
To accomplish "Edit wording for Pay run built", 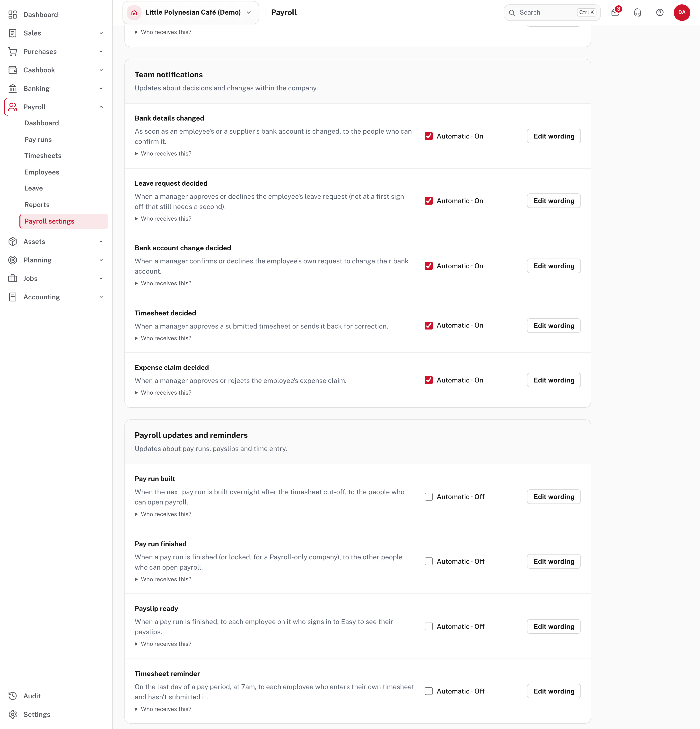I will pos(553,497).
